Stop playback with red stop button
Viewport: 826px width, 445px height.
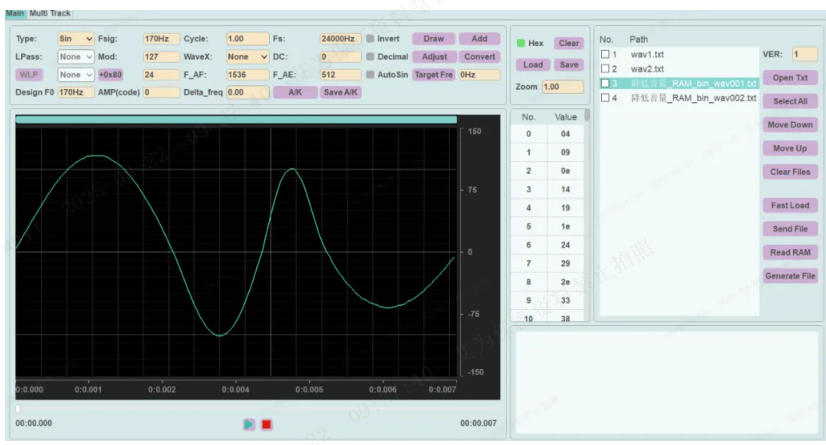267,424
